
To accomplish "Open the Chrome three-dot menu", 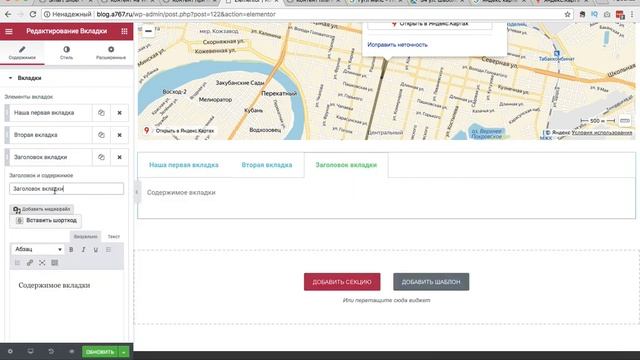I will (x=633, y=14).
